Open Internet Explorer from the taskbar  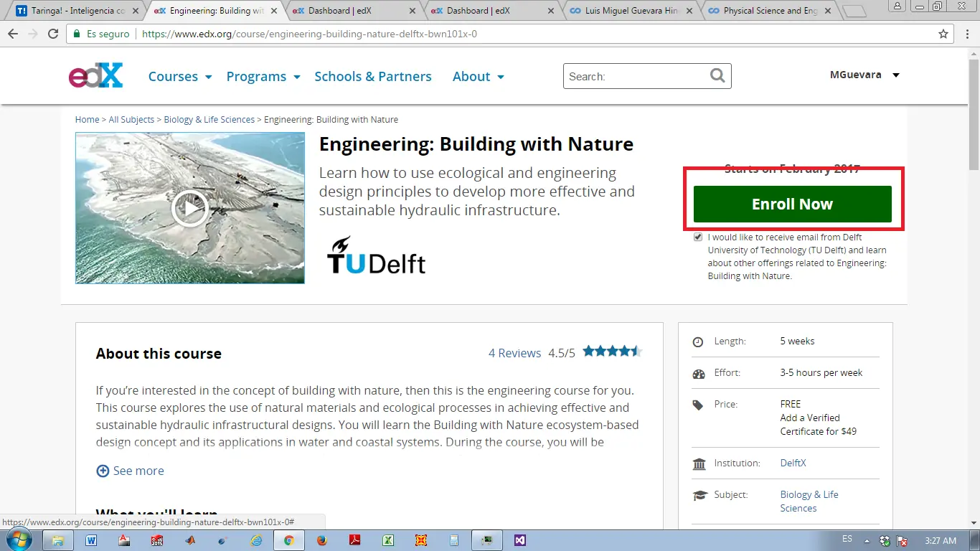[256, 540]
